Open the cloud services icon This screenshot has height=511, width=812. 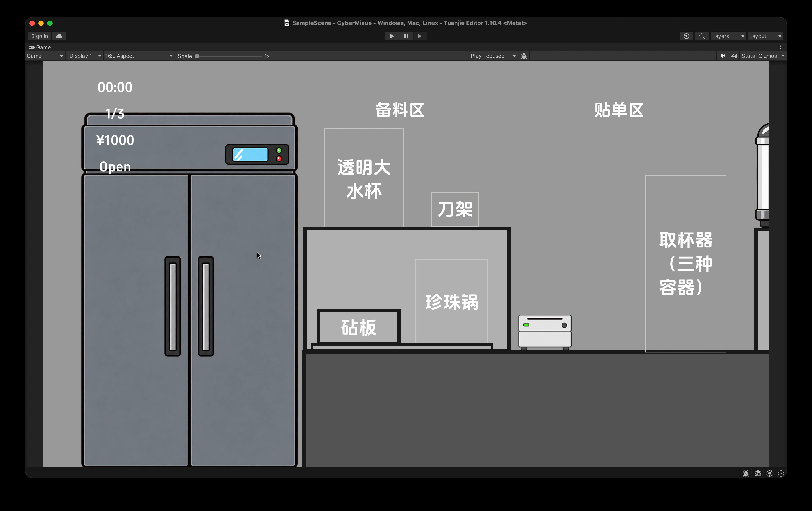click(x=59, y=36)
